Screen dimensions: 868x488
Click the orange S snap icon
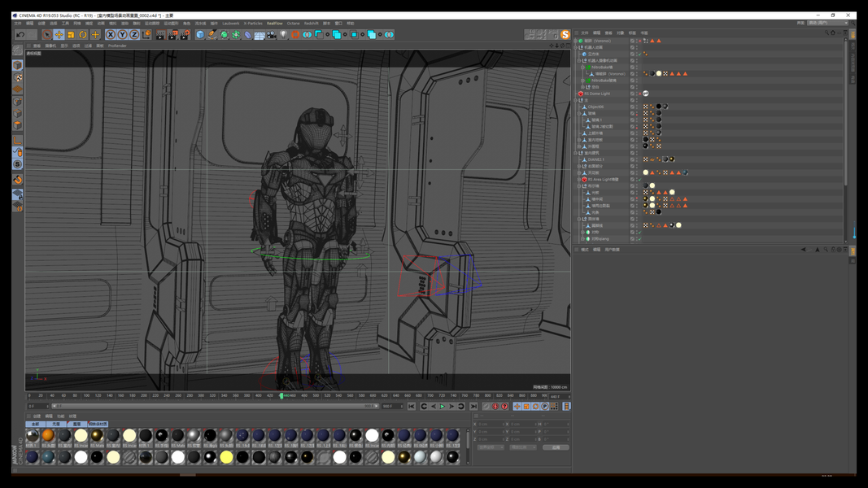[565, 34]
